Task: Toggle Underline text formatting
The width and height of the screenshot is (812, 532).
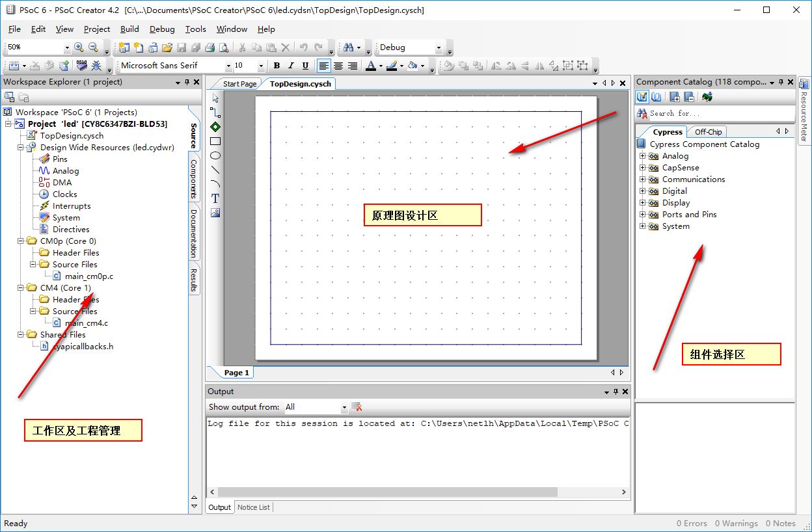Action: (x=304, y=66)
